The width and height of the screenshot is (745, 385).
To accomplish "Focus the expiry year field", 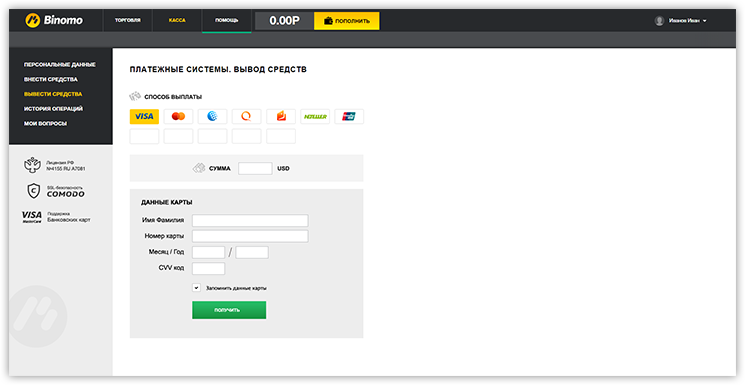I will pos(252,252).
